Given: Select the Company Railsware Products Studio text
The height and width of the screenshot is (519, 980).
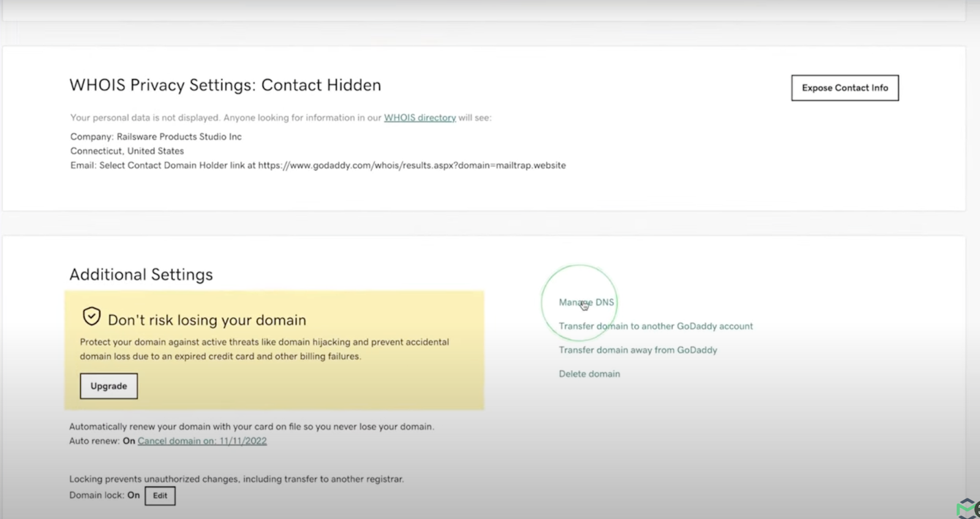Looking at the screenshot, I should pos(156,136).
